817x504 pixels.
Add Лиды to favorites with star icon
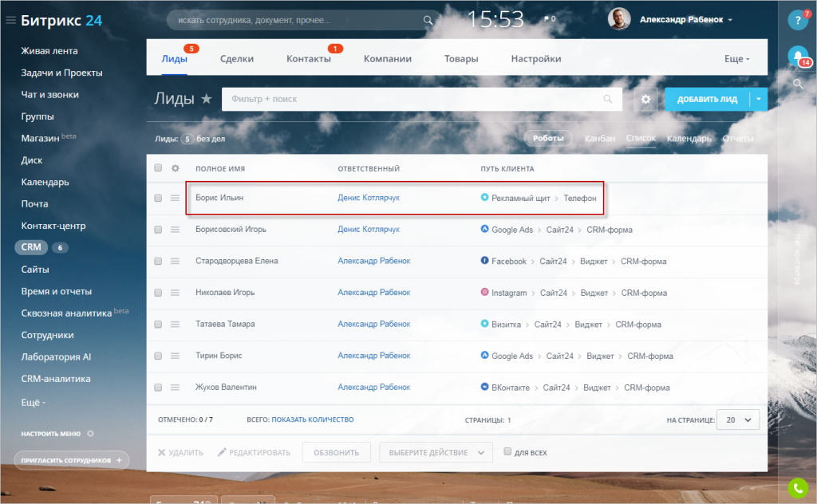click(207, 98)
